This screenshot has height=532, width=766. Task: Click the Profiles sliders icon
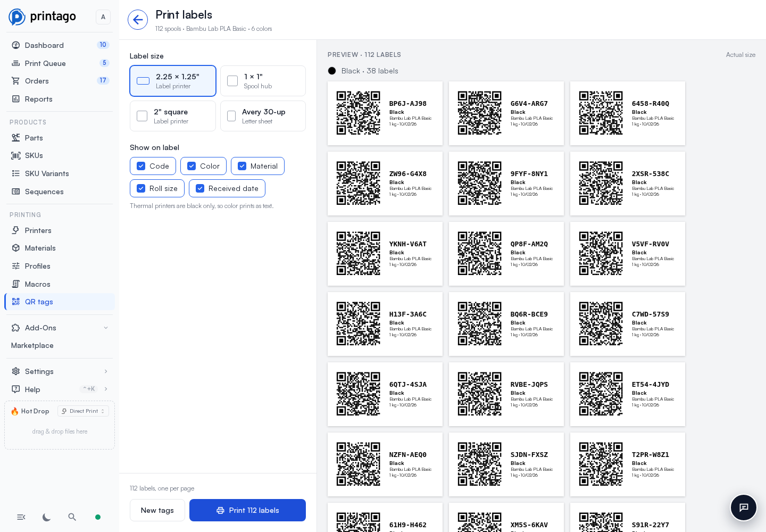point(16,266)
